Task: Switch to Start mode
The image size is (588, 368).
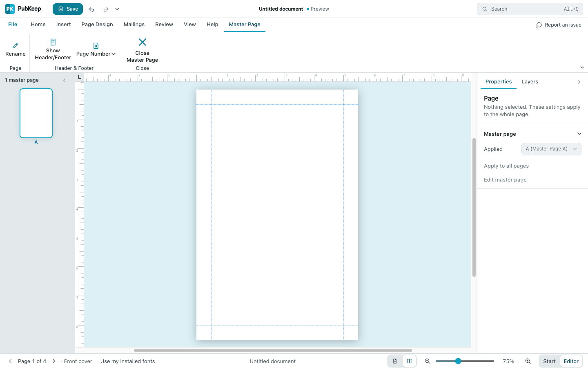Action: tap(549, 361)
